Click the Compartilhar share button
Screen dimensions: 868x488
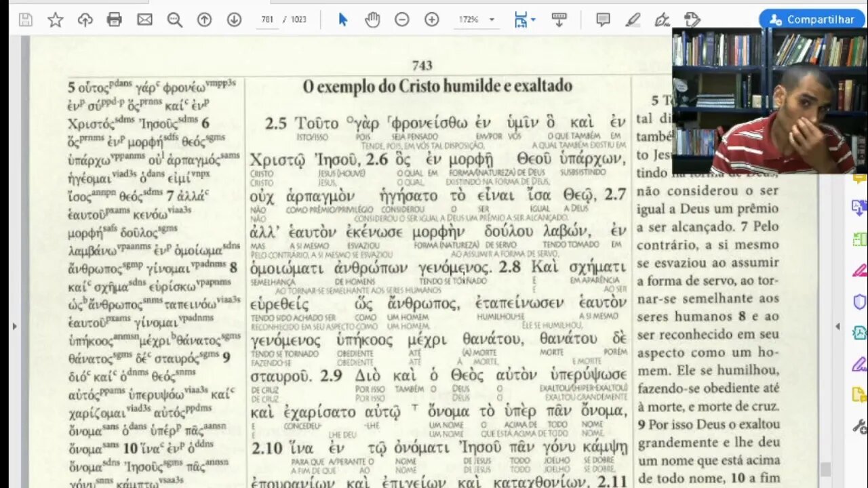(x=812, y=20)
